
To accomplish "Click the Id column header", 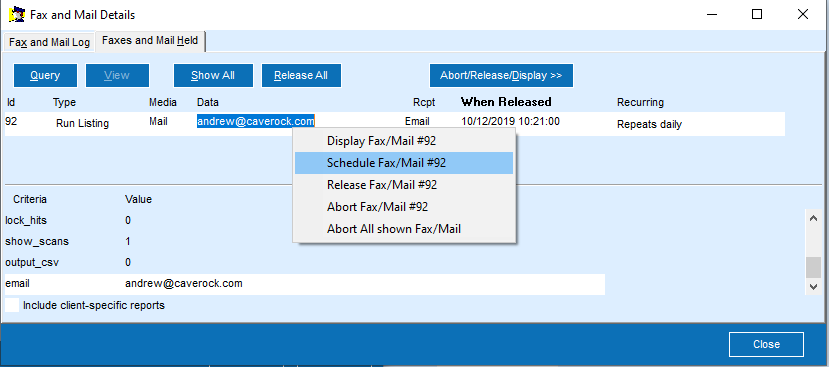I will pos(11,103).
